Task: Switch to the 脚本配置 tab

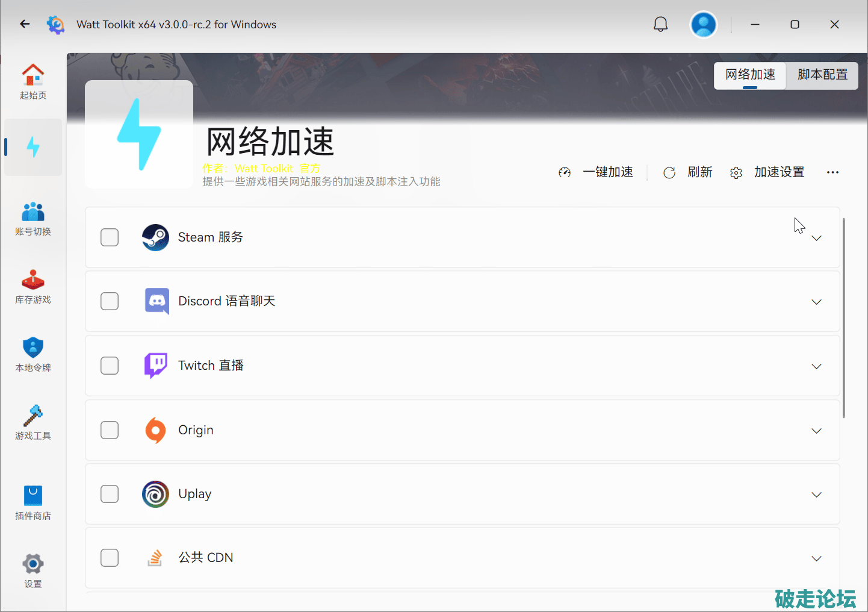Action: [x=822, y=75]
